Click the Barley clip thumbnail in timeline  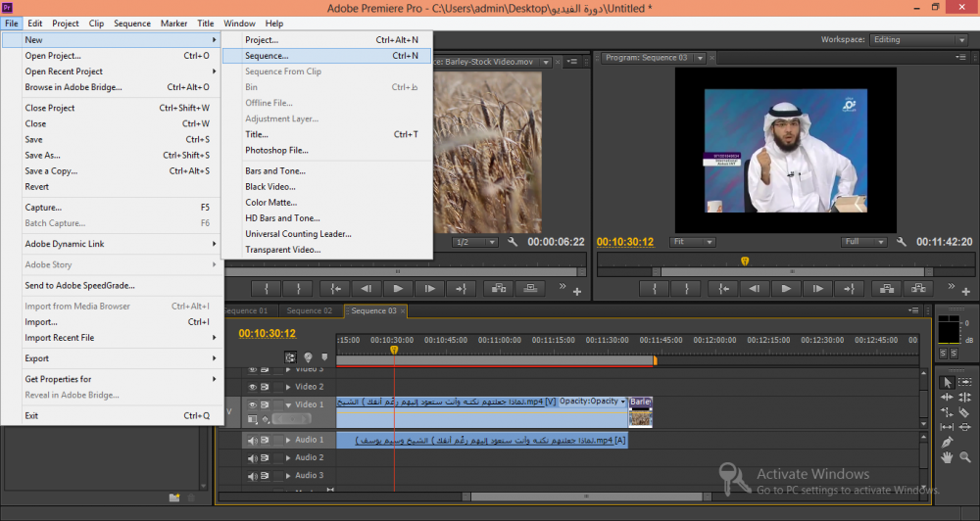(x=640, y=416)
